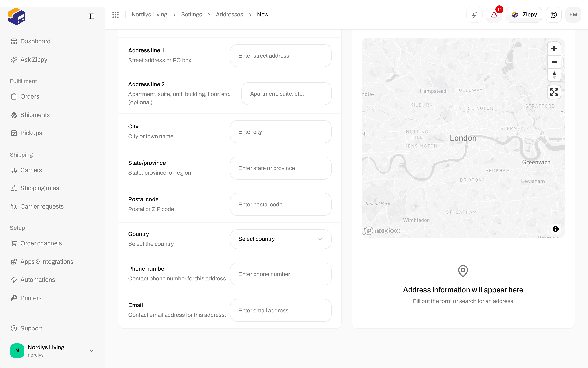The image size is (588, 368).
Task: Open Pickups page
Action: point(27,133)
